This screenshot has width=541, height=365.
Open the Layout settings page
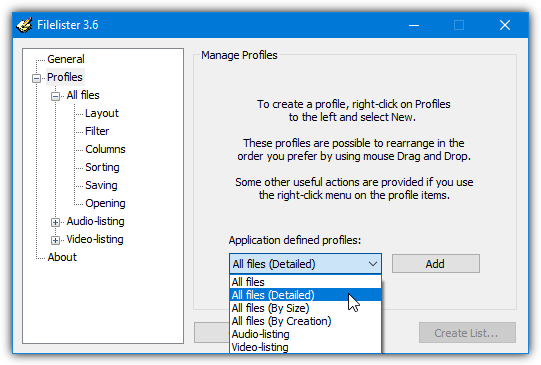click(x=101, y=113)
